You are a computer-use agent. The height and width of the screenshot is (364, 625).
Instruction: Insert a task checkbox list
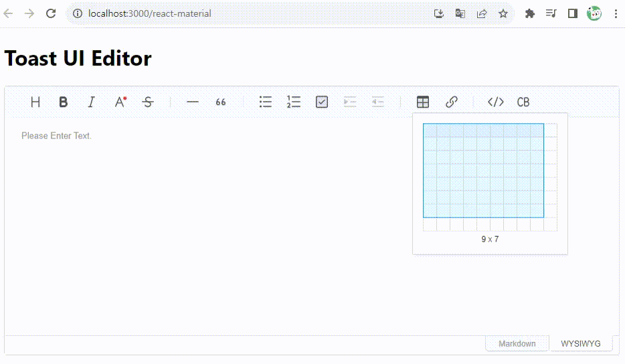[x=322, y=102]
